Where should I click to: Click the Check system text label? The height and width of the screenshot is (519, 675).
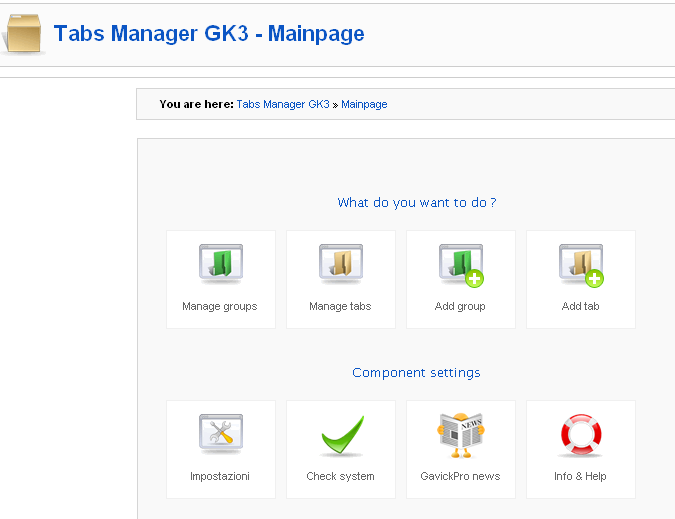(x=341, y=476)
